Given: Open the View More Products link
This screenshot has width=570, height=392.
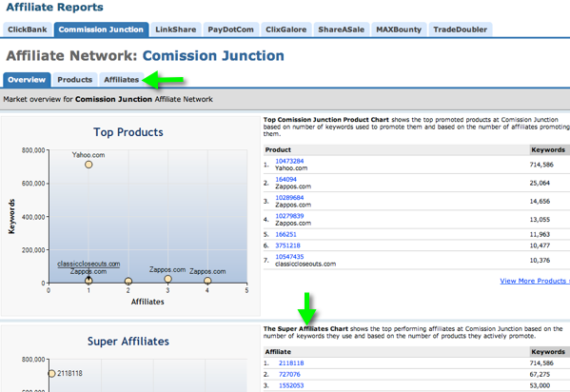Looking at the screenshot, I should 535,281.
